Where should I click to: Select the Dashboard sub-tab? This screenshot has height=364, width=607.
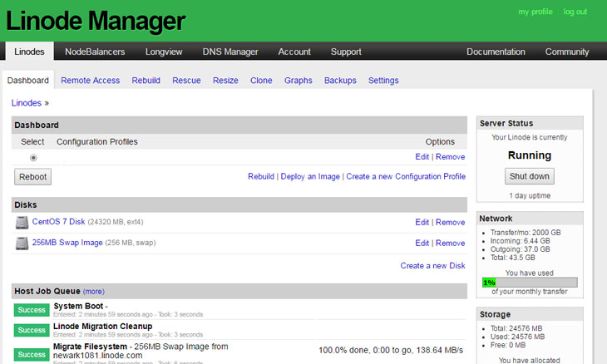click(28, 80)
